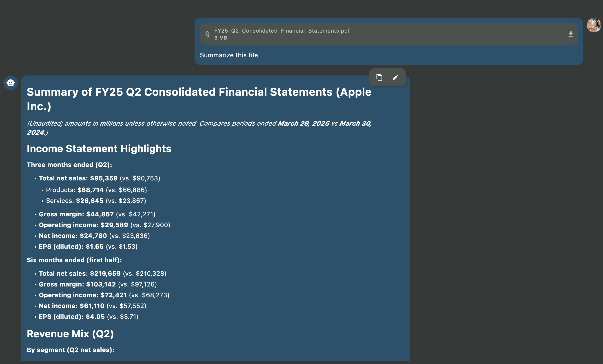Click the Revenue Mix (Q2) heading

point(70,334)
